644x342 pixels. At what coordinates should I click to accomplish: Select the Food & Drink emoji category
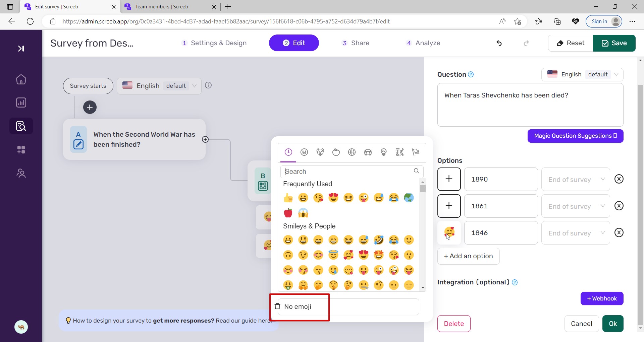(336, 152)
